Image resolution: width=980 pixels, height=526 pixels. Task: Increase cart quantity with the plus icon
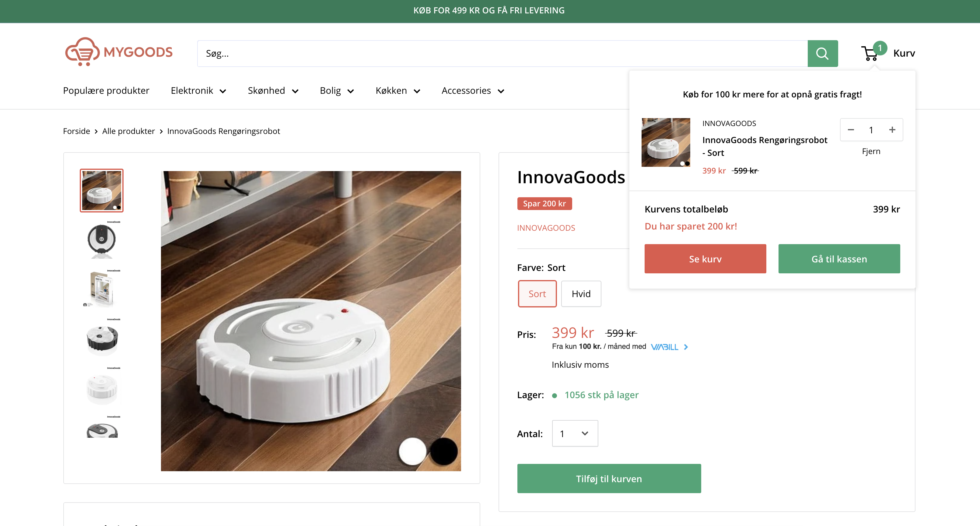click(x=892, y=130)
